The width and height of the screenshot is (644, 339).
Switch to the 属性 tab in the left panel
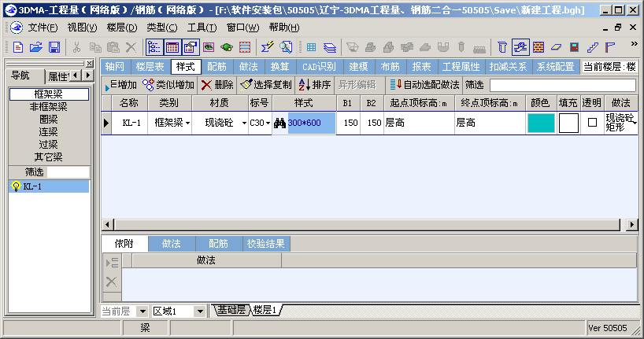[58, 76]
